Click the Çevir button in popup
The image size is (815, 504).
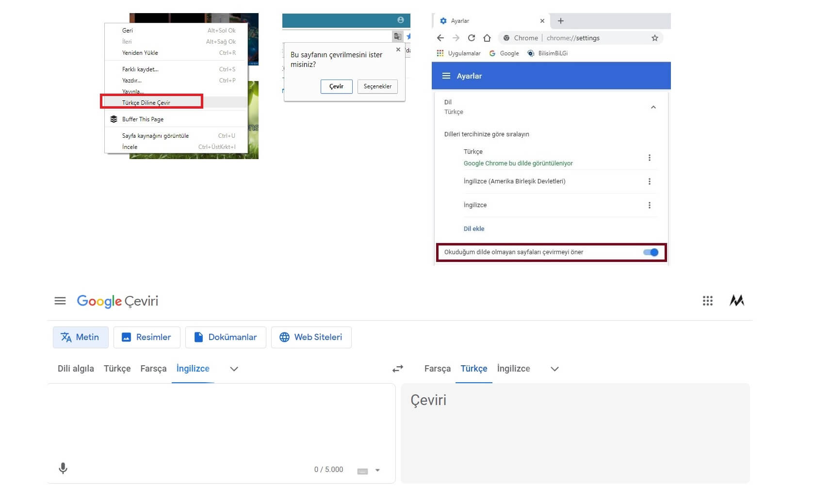pyautogui.click(x=337, y=86)
